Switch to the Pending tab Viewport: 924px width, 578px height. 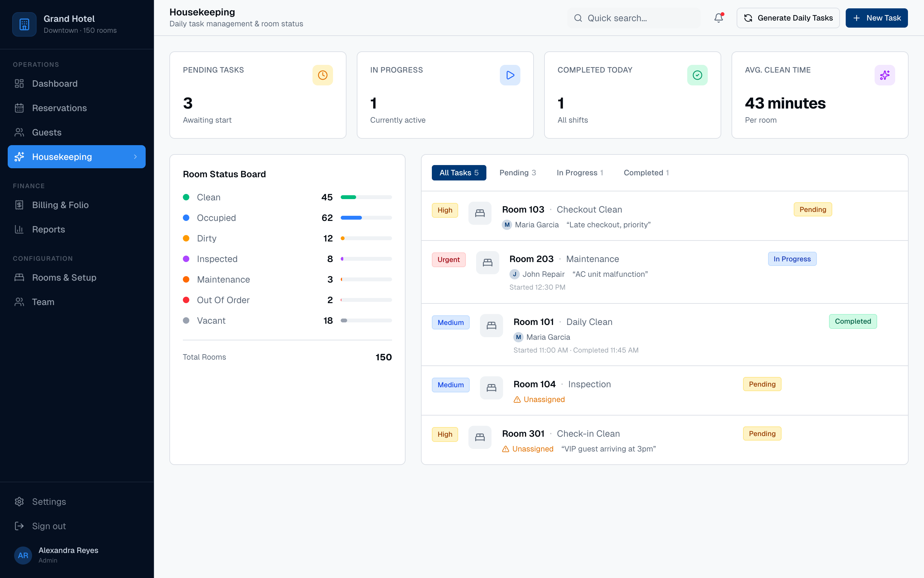coord(518,173)
